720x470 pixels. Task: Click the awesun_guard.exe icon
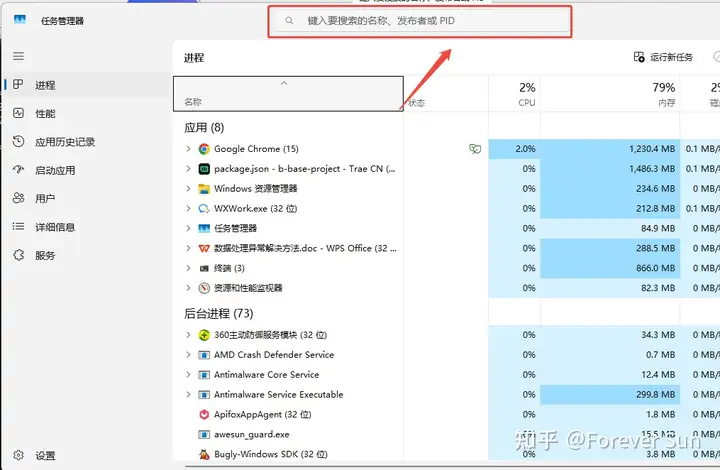click(x=204, y=434)
